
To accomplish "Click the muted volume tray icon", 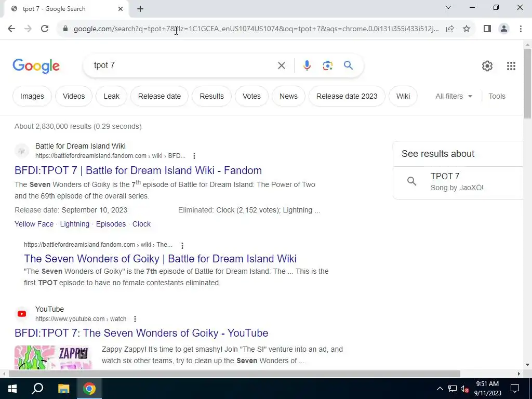I will click(x=465, y=389).
